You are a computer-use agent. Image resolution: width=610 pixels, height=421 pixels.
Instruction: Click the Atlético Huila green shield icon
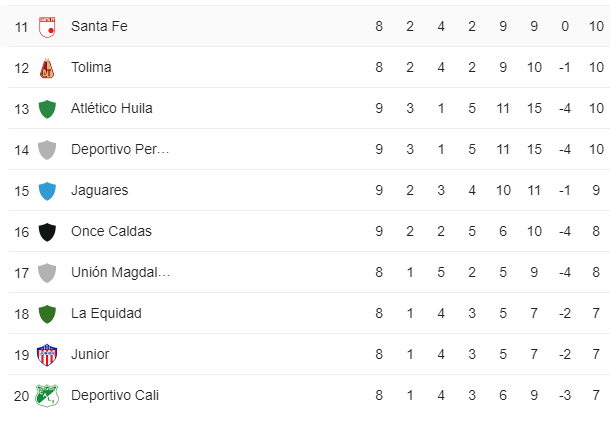click(47, 109)
